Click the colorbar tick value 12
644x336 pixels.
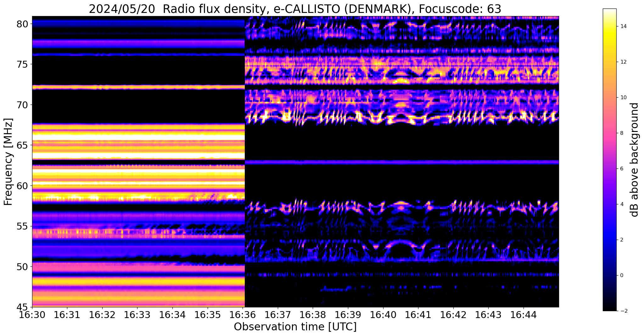pos(623,62)
